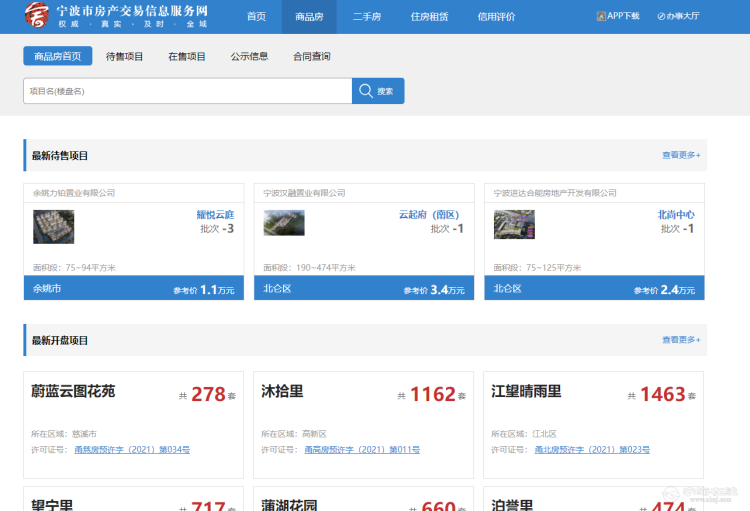View more under 最新开盘项目 section
This screenshot has height=511, width=750.
pyautogui.click(x=680, y=340)
